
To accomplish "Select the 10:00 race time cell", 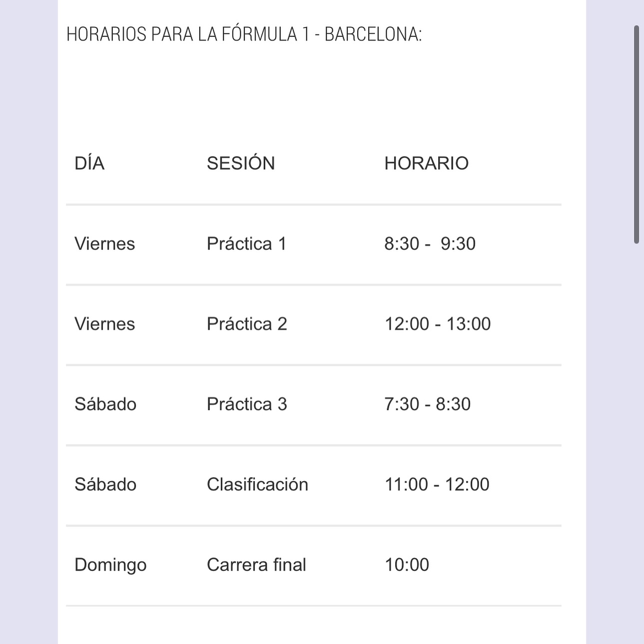I will click(x=407, y=565).
